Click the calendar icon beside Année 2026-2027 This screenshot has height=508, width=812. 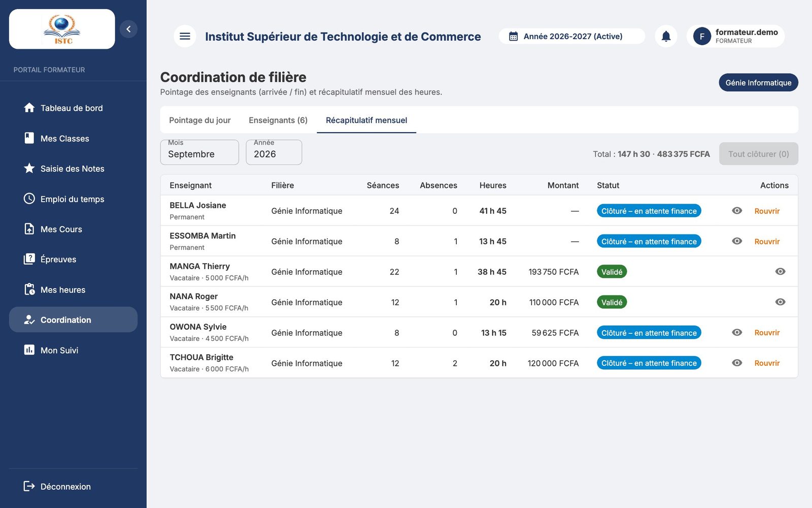click(x=514, y=36)
